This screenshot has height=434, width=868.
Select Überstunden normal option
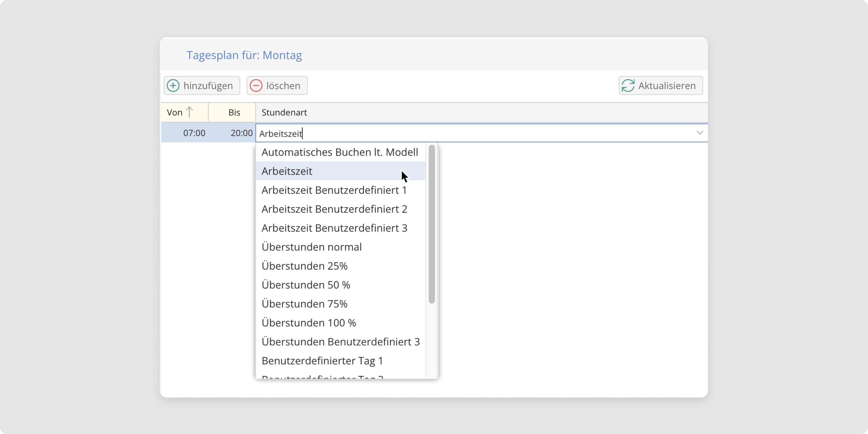pos(311,247)
